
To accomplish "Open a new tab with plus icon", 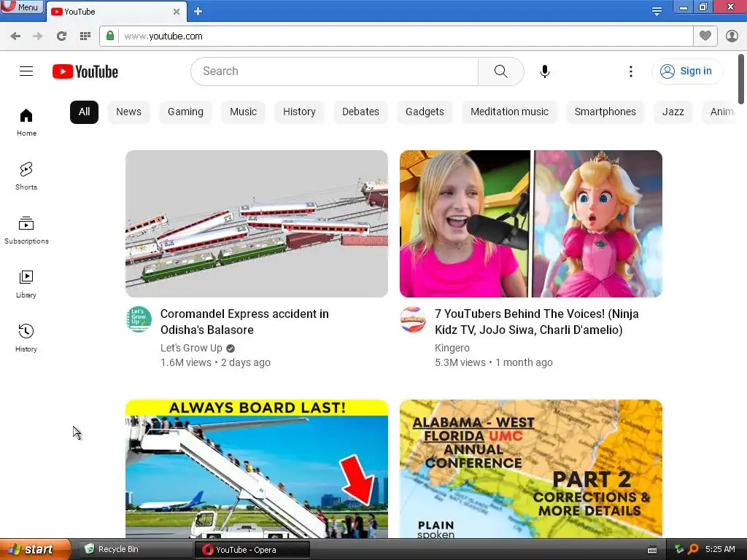I will click(198, 12).
